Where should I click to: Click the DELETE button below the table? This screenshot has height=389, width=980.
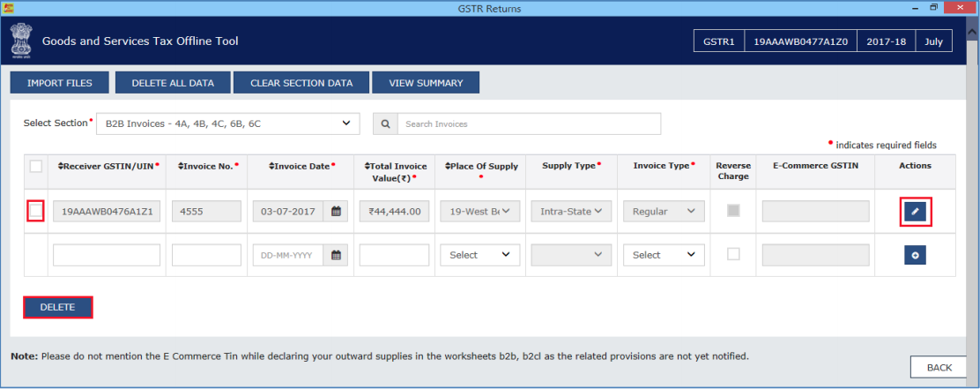pos(57,308)
